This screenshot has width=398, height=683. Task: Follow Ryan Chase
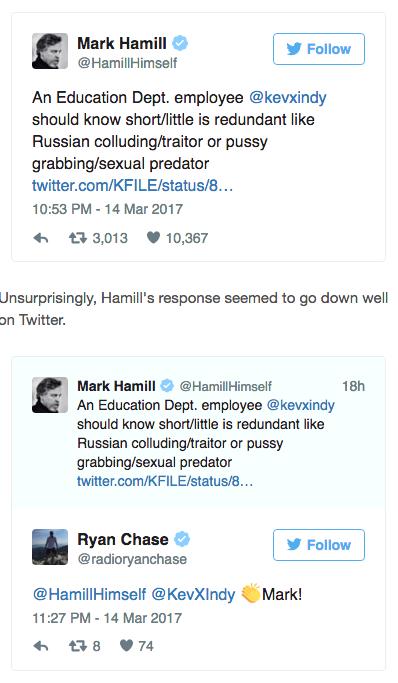(319, 545)
